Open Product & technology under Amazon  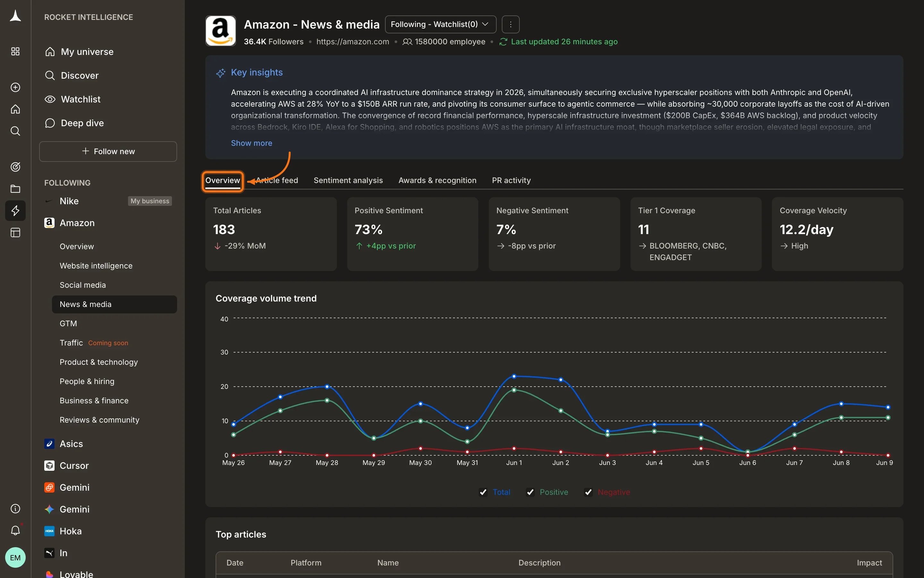(98, 362)
